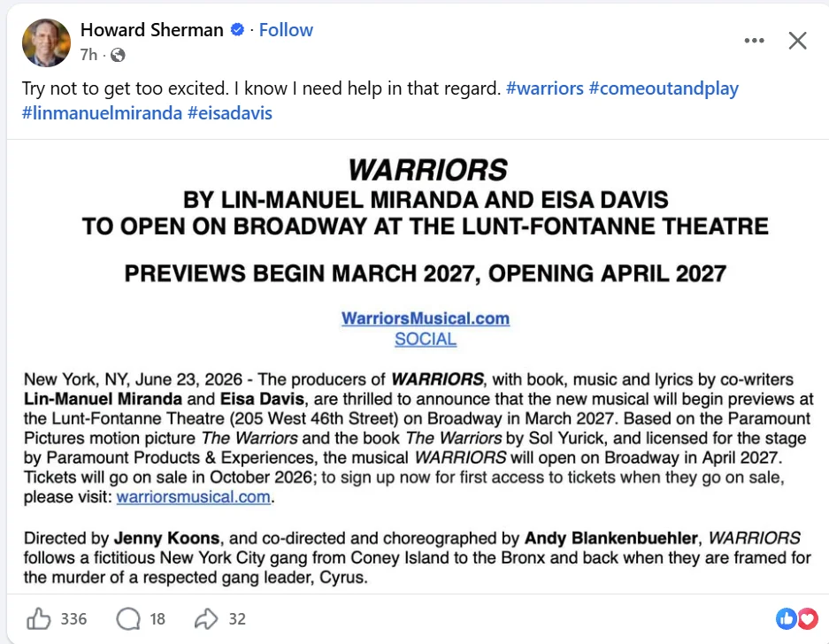Close the post with the X icon

(x=797, y=41)
